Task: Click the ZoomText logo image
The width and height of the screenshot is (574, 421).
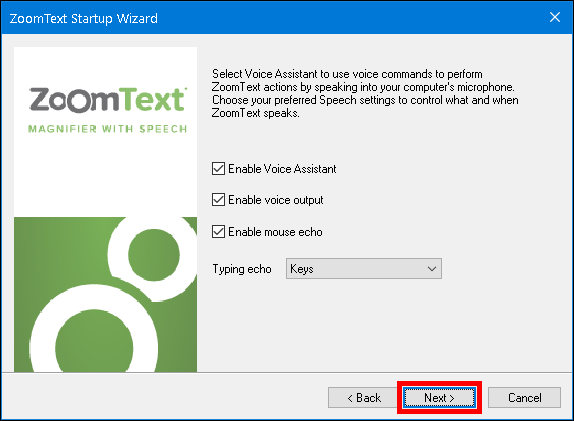Action: pos(108,99)
